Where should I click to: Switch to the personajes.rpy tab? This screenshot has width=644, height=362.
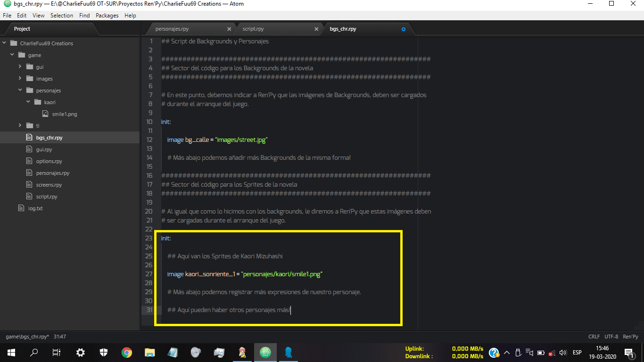[172, 29]
